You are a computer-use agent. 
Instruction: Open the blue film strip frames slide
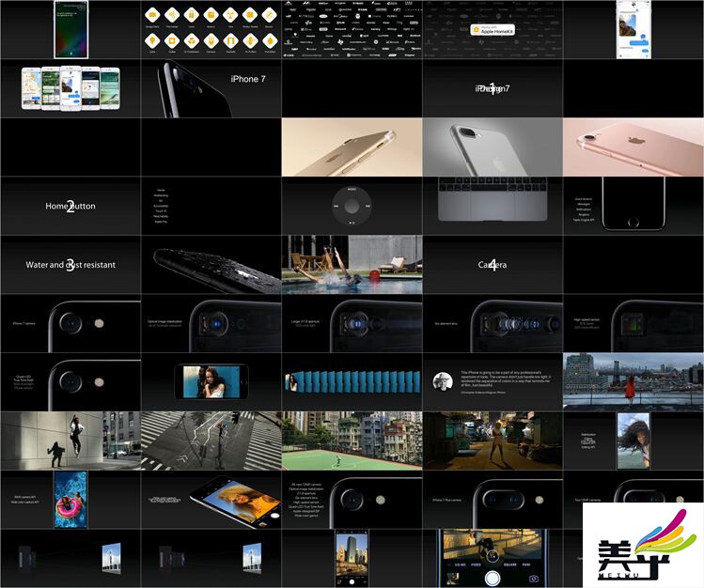pyautogui.click(x=352, y=382)
